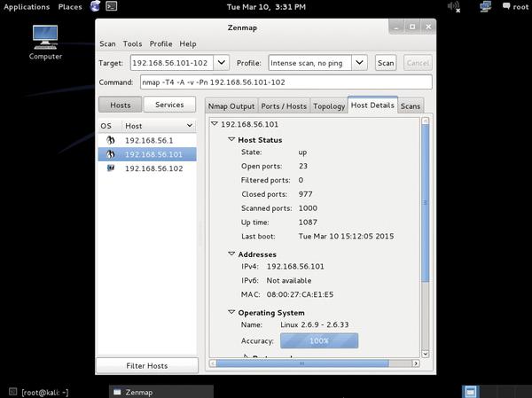Image resolution: width=532 pixels, height=398 pixels.
Task: Click the Up time value 1087
Action: (308, 222)
